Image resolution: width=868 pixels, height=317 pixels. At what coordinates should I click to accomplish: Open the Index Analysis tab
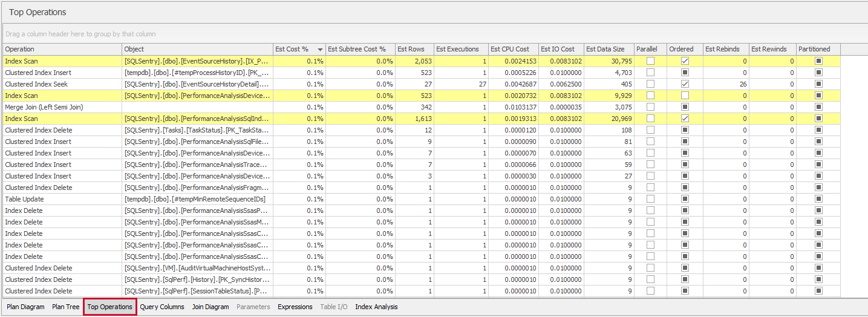point(376,307)
